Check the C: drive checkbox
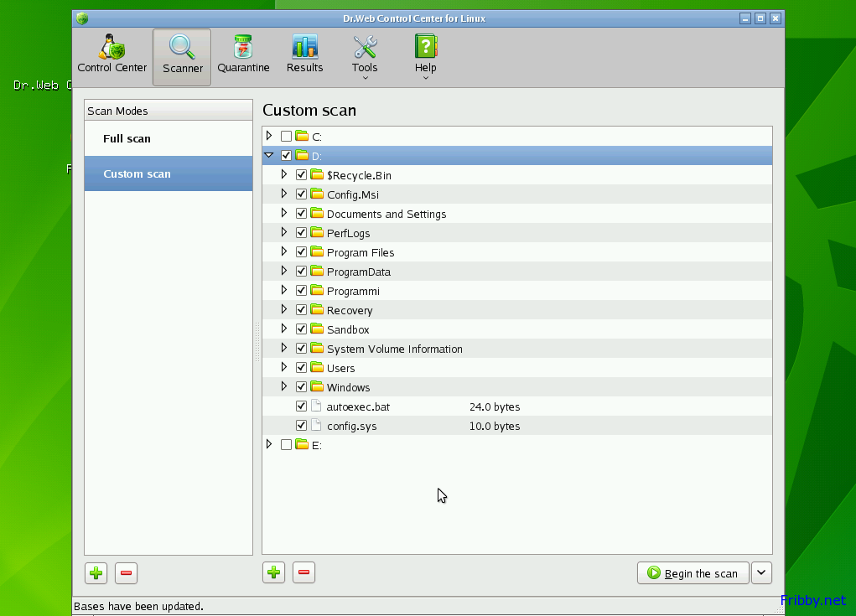Screen dimensions: 856x616 coord(287,137)
